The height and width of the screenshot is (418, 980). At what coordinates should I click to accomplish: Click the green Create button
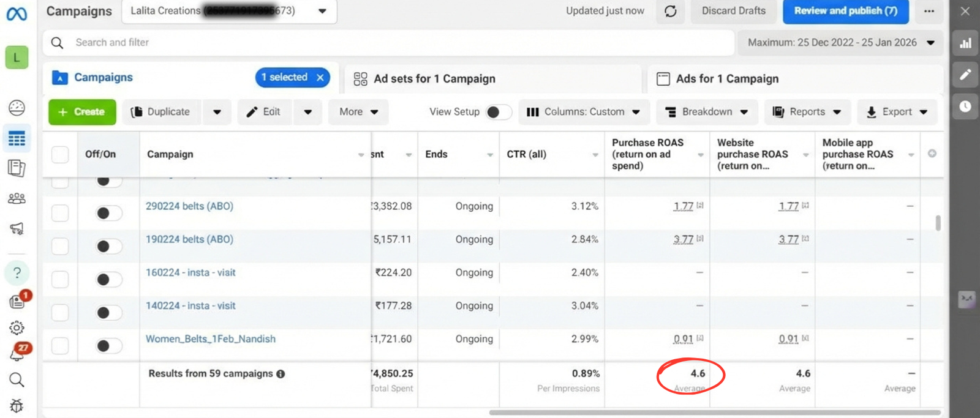(82, 112)
